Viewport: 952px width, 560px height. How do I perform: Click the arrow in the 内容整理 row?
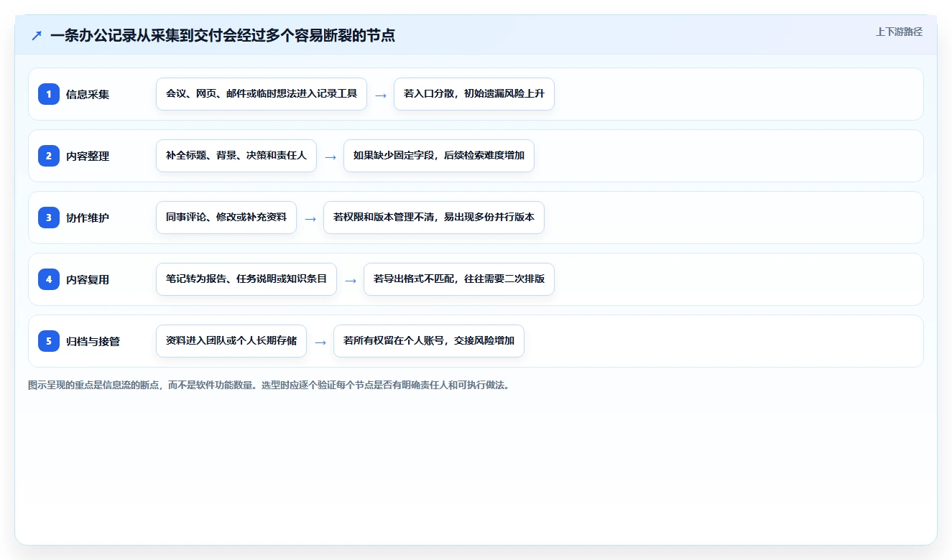coord(331,157)
